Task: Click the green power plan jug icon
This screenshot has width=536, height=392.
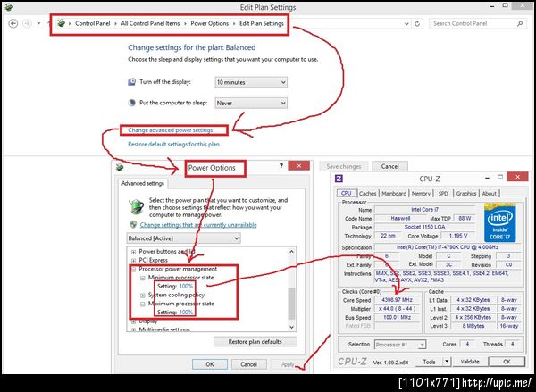Action: click(136, 206)
